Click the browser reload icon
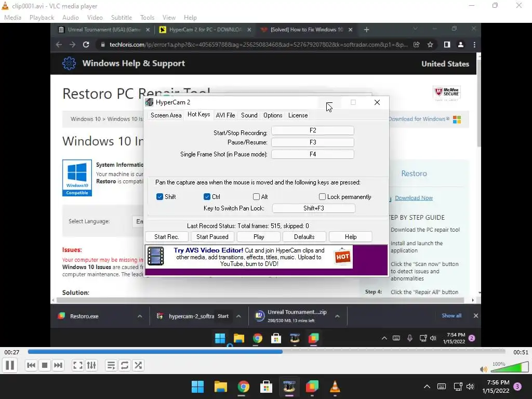The height and width of the screenshot is (399, 532). click(86, 45)
